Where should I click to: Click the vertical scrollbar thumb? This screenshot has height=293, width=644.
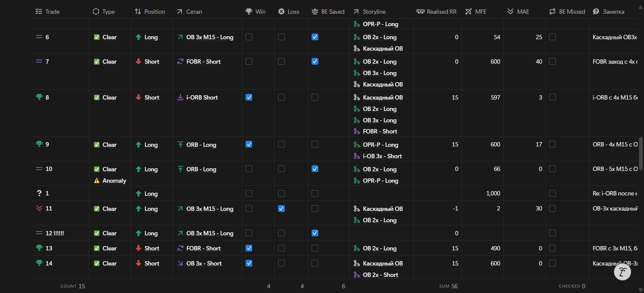pos(641,154)
